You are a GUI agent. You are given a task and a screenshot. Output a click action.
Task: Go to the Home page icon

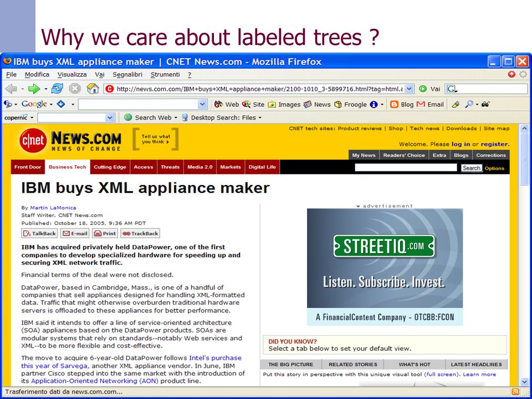pyautogui.click(x=93, y=89)
